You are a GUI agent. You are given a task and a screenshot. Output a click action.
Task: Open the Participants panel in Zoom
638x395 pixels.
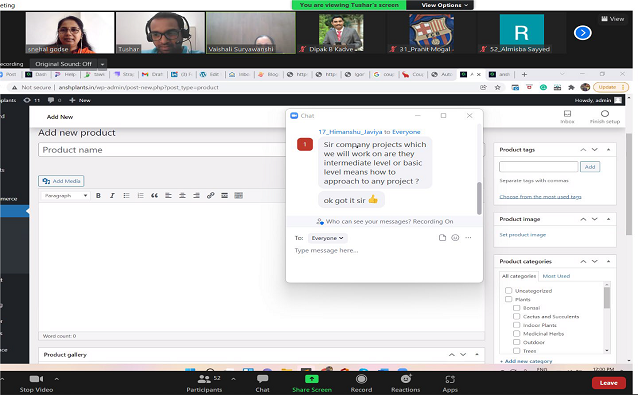pyautogui.click(x=204, y=384)
